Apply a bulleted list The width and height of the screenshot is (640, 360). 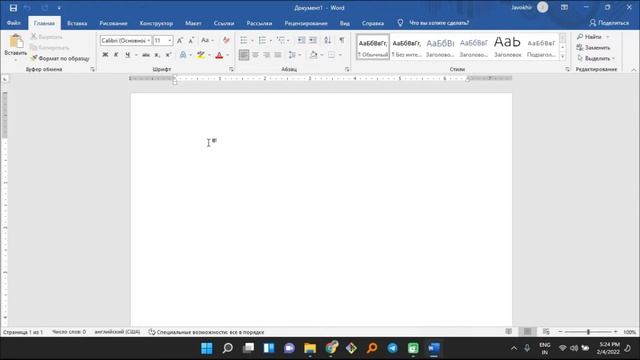244,40
